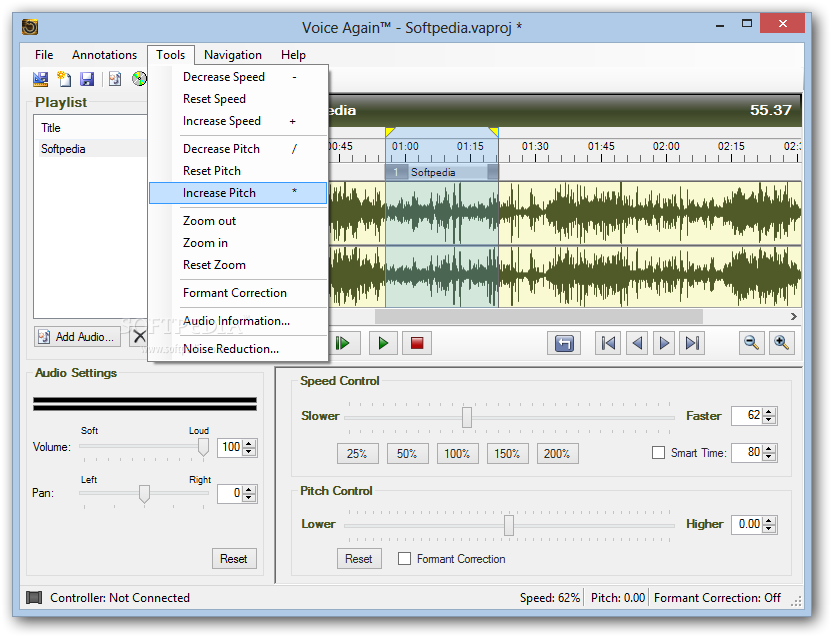Viewport: 832px width, 637px height.
Task: Open the Navigation menu
Action: coord(232,55)
